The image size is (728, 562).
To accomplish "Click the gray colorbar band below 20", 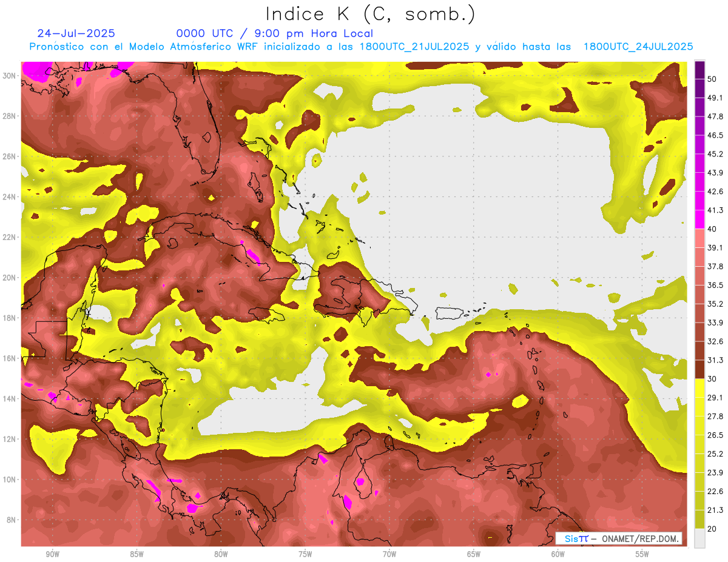I will tap(699, 538).
